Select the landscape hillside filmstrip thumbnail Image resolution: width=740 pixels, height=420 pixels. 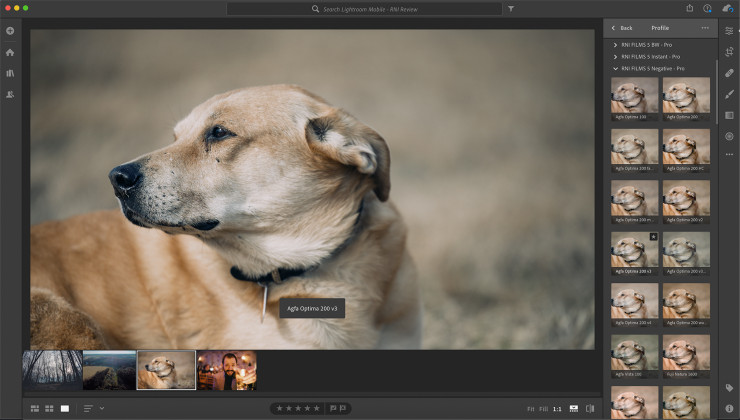coord(109,370)
